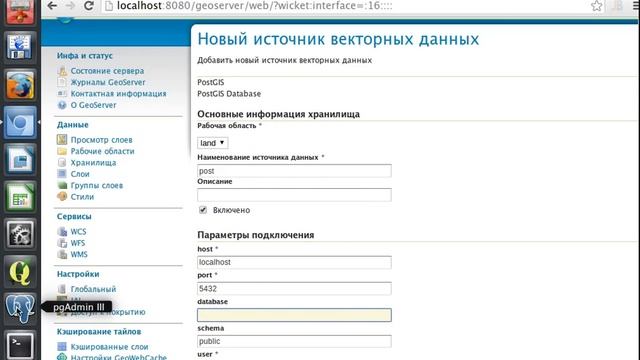Go to Группы слоев page
Viewport: 640px width, 360px height.
pyautogui.click(x=97, y=186)
